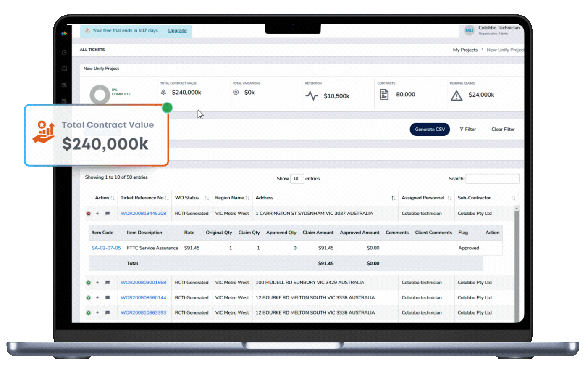Open the Show entries count dropdown
Viewport: 588px width, 368px height.
(297, 178)
